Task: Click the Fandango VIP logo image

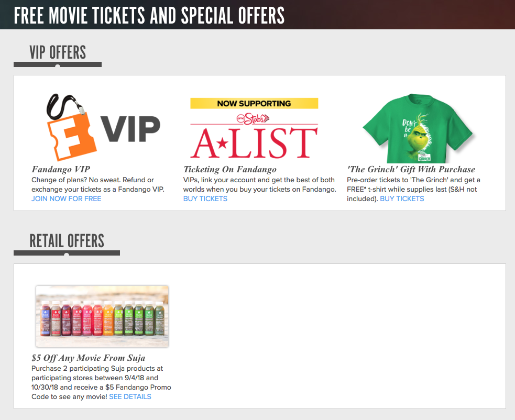Action: (103, 127)
